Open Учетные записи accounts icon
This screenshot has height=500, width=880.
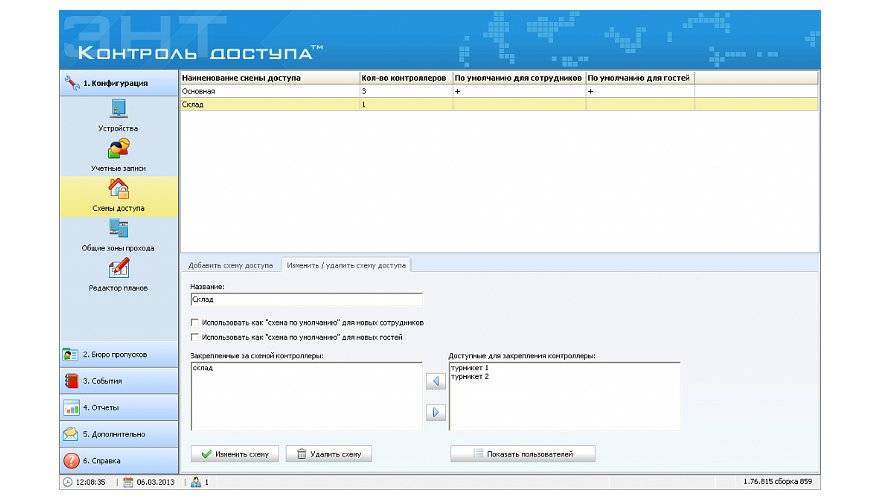[x=118, y=149]
